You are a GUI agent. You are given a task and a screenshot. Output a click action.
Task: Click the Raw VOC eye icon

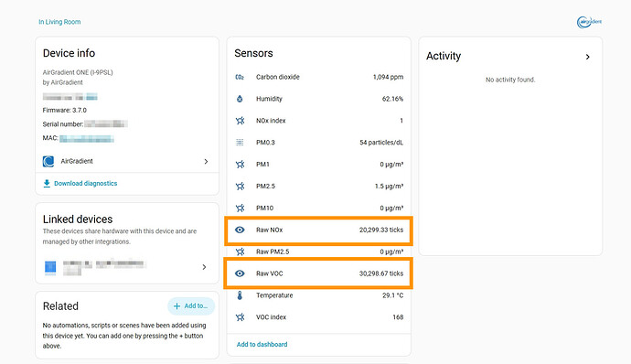pos(240,273)
